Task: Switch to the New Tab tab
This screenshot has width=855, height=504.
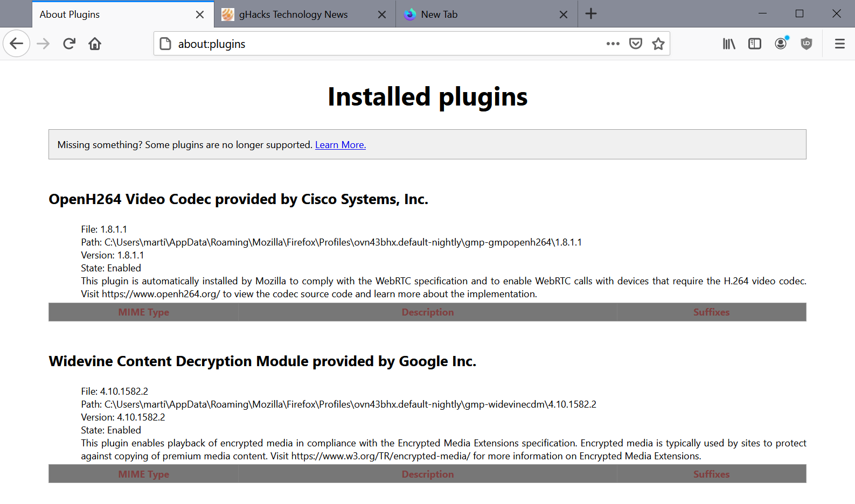Action: (x=486, y=15)
